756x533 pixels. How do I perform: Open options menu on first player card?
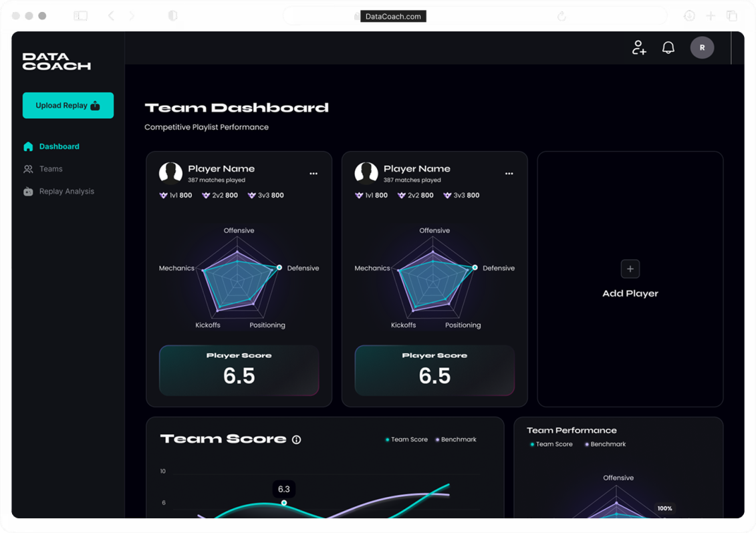(x=313, y=174)
